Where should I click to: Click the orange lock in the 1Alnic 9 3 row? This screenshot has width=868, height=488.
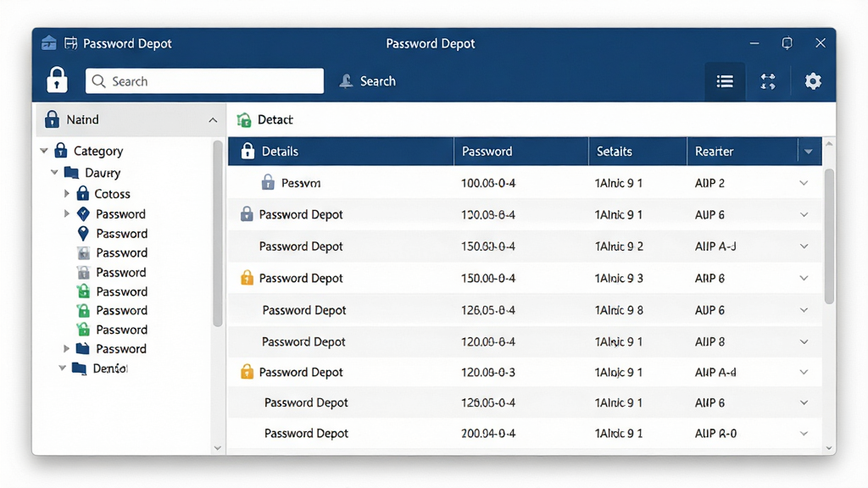[x=247, y=277]
